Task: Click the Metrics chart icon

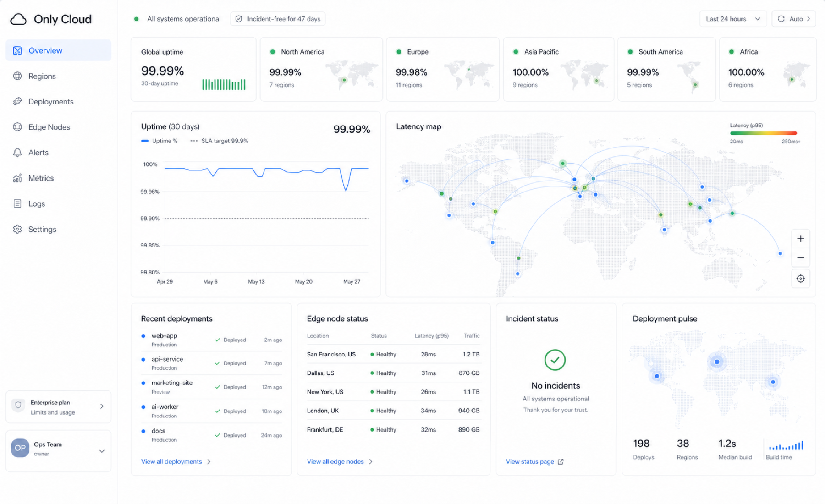Action: point(17,178)
